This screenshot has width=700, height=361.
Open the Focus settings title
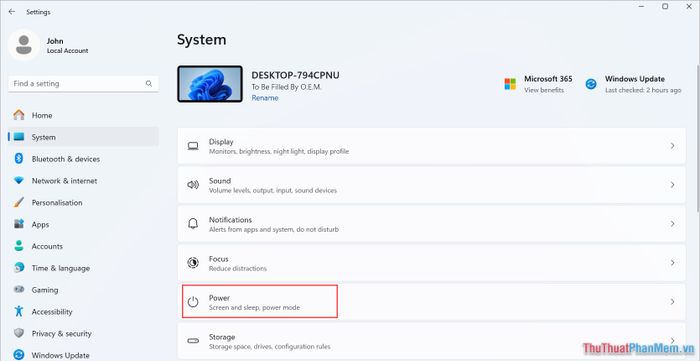tap(218, 259)
